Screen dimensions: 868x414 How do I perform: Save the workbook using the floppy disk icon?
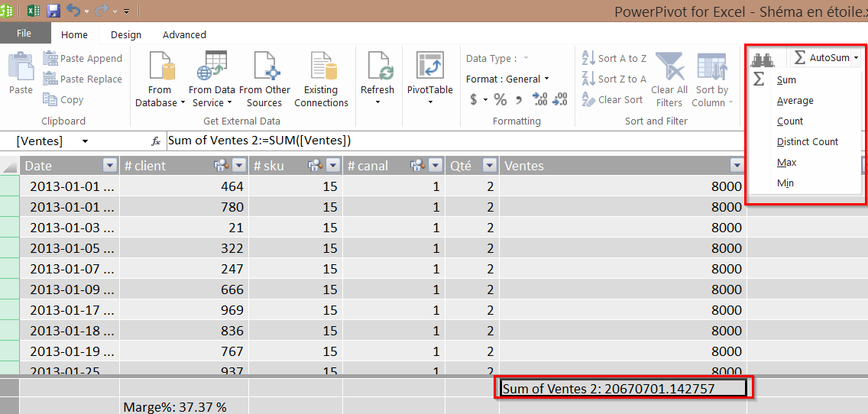click(53, 11)
